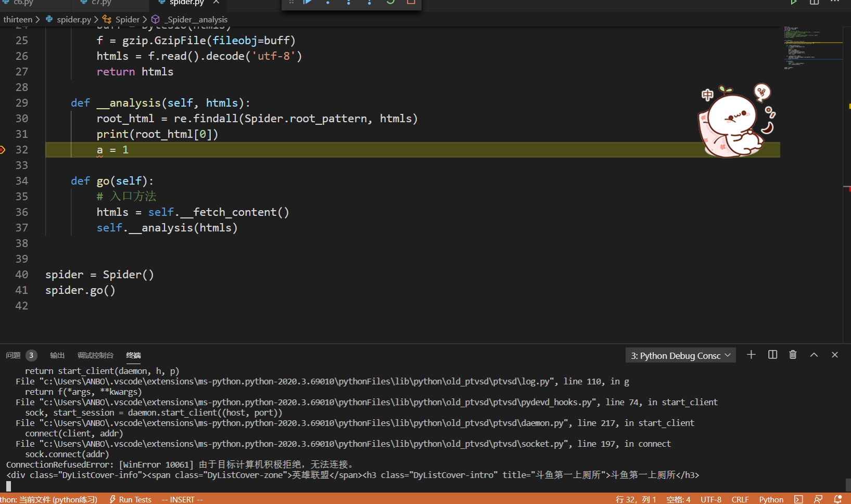The height and width of the screenshot is (504, 851).
Task: Click Run Tests in the status bar
Action: tap(130, 499)
